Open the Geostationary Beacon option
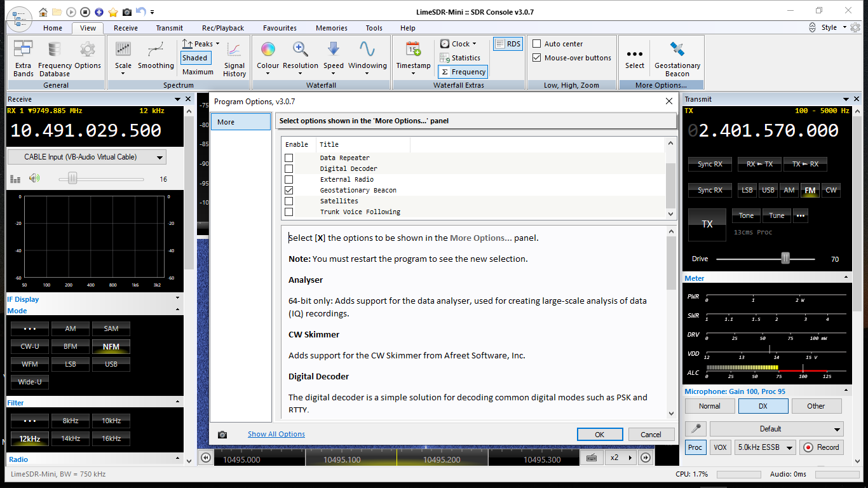The width and height of the screenshot is (868, 488). tap(677, 58)
